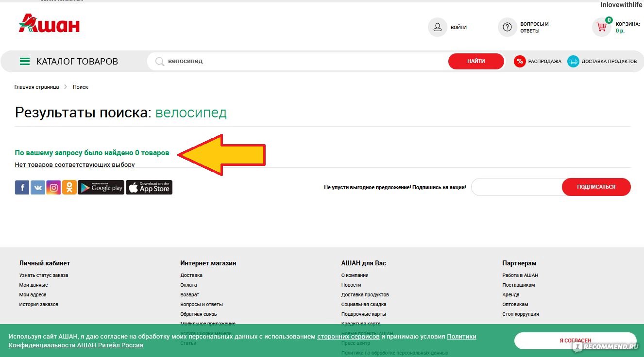
Task: Click the Я СОГЛАСЕН consent button
Action: (x=575, y=341)
